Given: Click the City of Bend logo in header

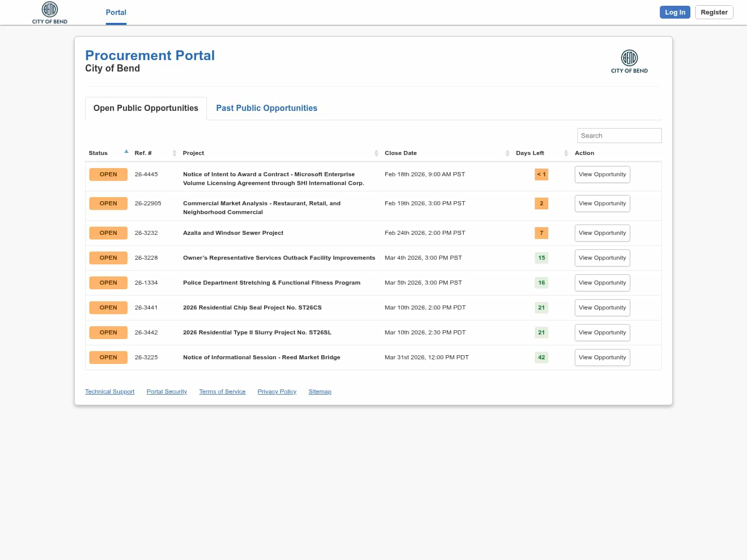Looking at the screenshot, I should tap(50, 12).
